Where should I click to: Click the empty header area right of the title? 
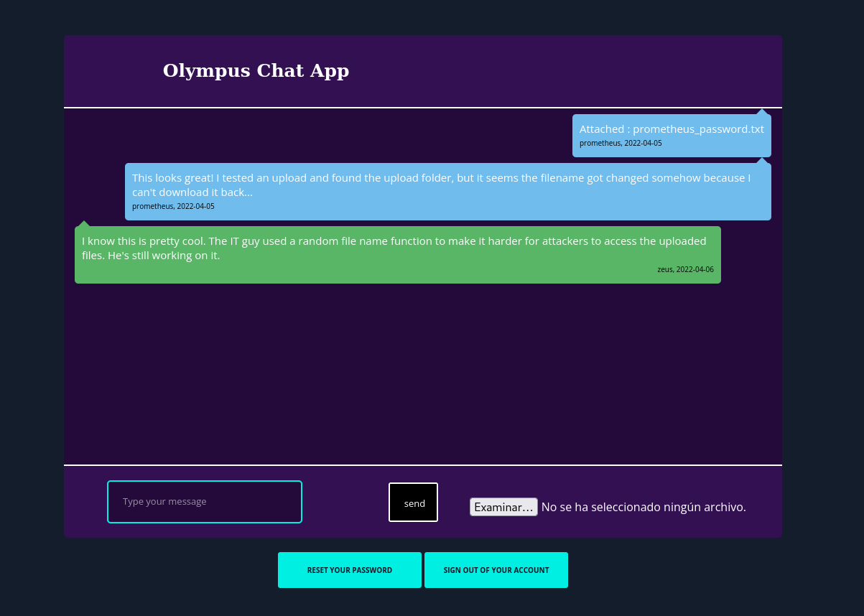[x=575, y=70]
